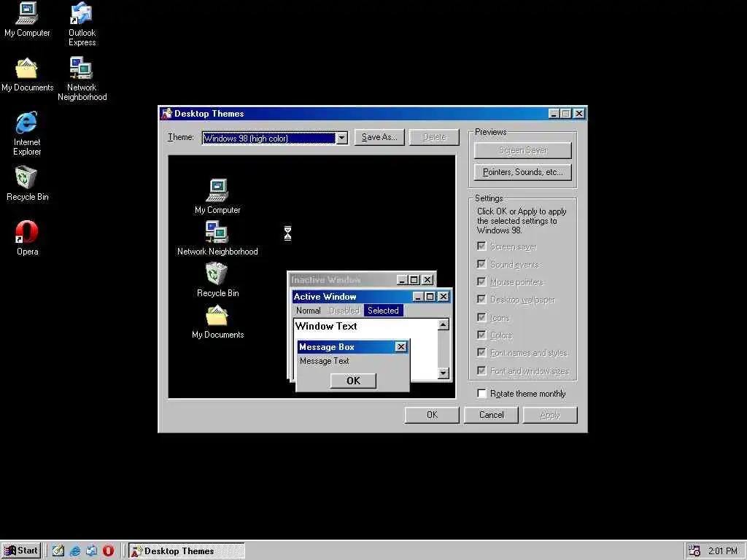Toggle Sound events checkbox
This screenshot has height=560, width=747.
pyautogui.click(x=481, y=264)
